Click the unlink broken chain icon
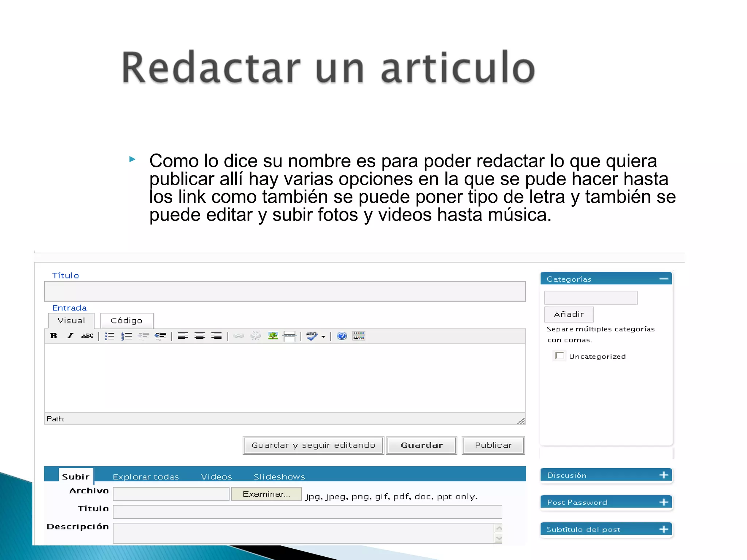 coord(256,336)
